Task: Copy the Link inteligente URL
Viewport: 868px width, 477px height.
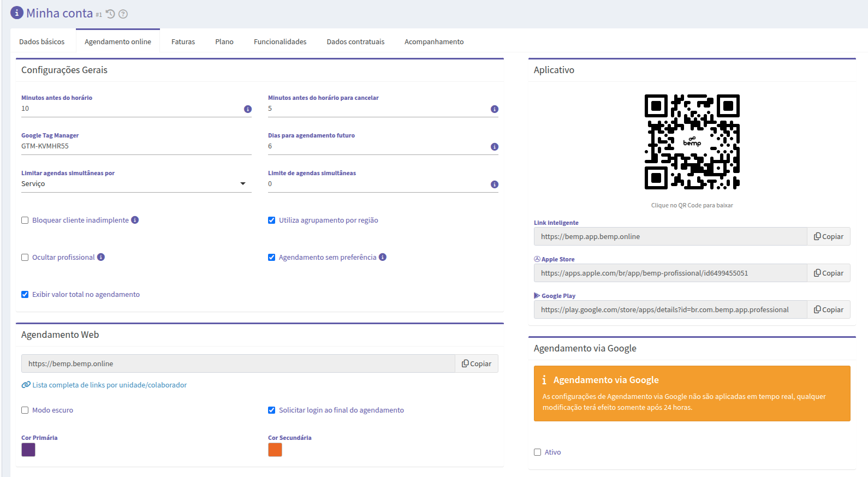Action: (829, 236)
